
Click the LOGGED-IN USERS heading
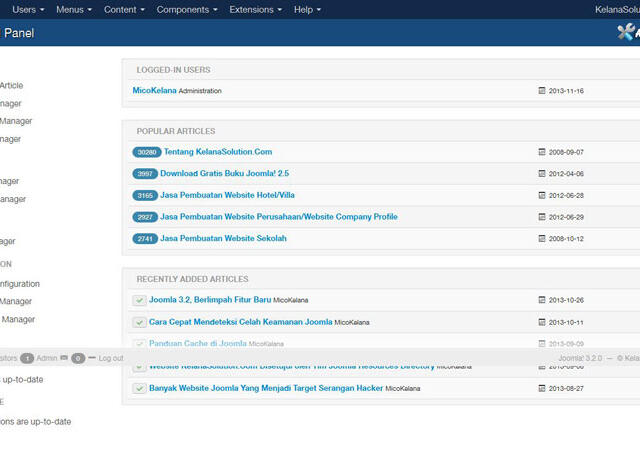click(173, 70)
